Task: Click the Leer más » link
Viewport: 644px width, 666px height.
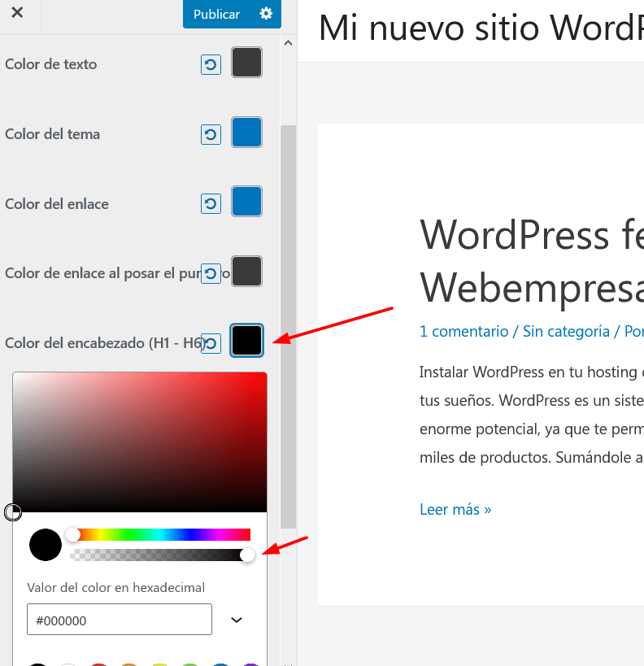Action: point(455,509)
